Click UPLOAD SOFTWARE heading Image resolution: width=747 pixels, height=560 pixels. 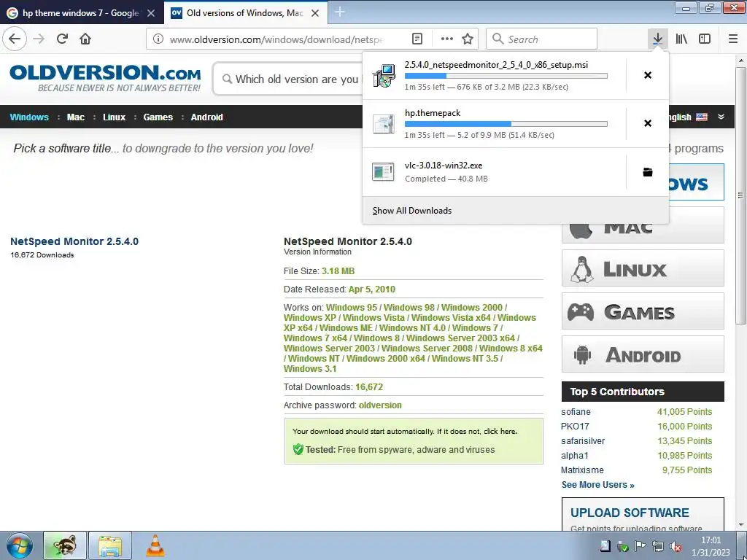coord(630,513)
